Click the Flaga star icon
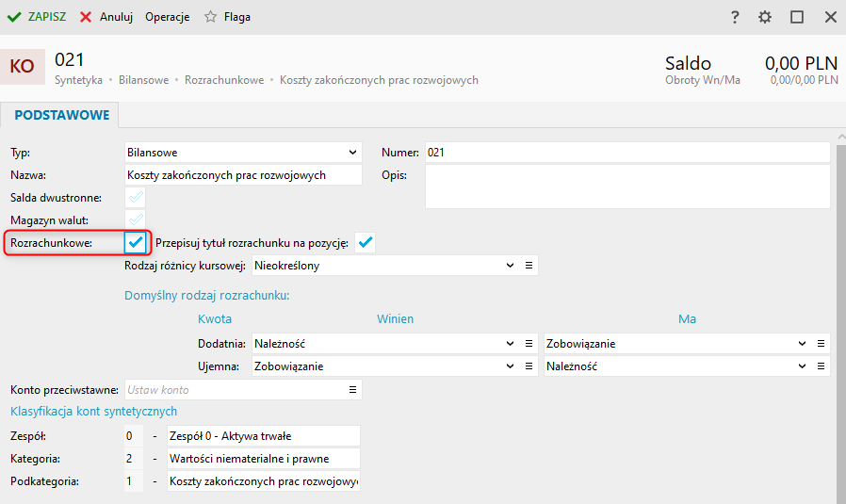 pos(210,17)
